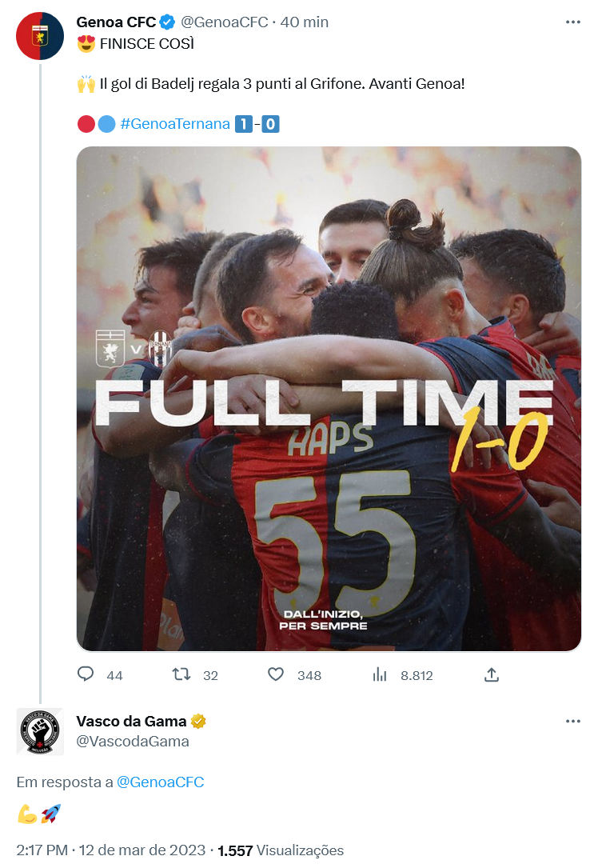Open the #GenoaTernana hashtag link
This screenshot has height=868, width=598.
(174, 124)
